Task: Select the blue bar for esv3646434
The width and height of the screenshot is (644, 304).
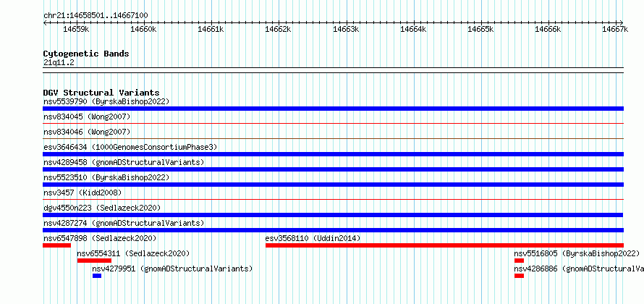Action: click(333, 154)
